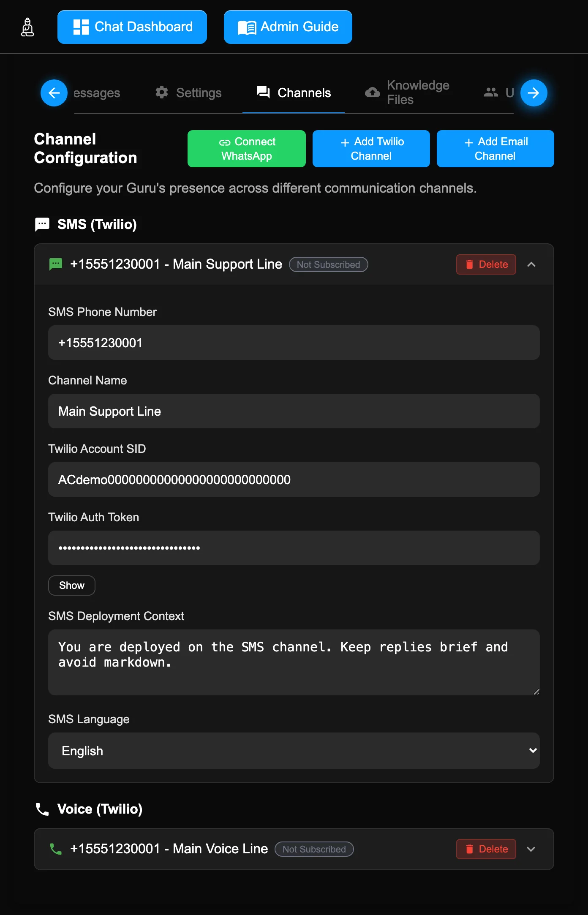
Task: Edit the SMS Deployment Context textarea
Action: [x=294, y=662]
